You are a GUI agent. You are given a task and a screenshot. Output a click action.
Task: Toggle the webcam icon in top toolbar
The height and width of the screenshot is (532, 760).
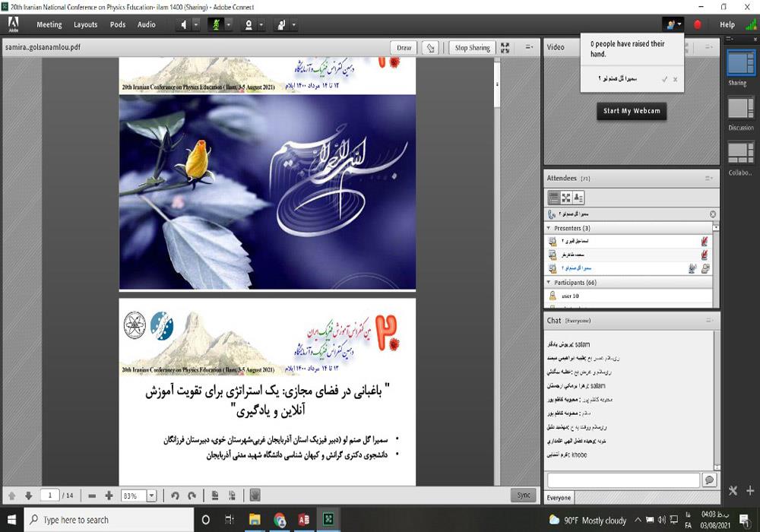coord(248,24)
